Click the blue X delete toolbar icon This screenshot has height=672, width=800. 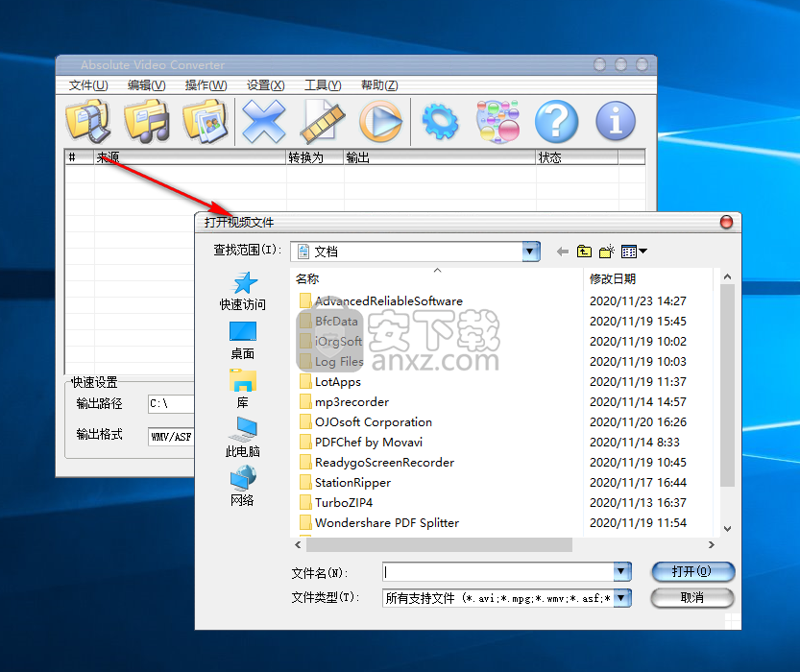coord(264,121)
